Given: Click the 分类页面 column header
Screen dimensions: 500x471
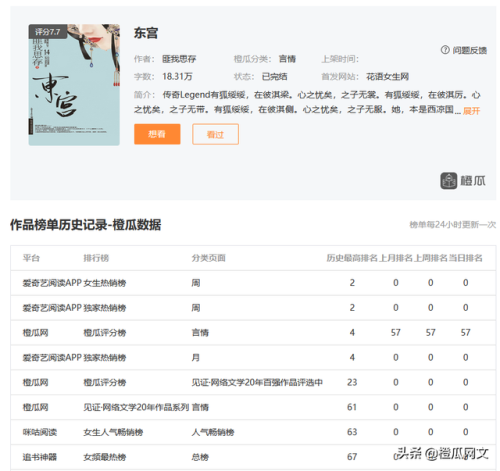Looking at the screenshot, I should point(208,258).
